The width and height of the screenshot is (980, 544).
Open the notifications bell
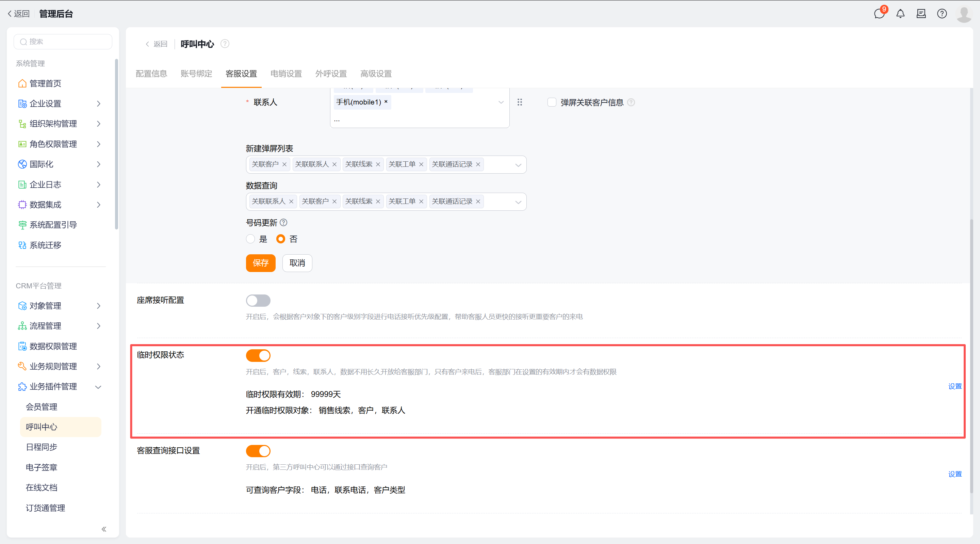(x=900, y=14)
